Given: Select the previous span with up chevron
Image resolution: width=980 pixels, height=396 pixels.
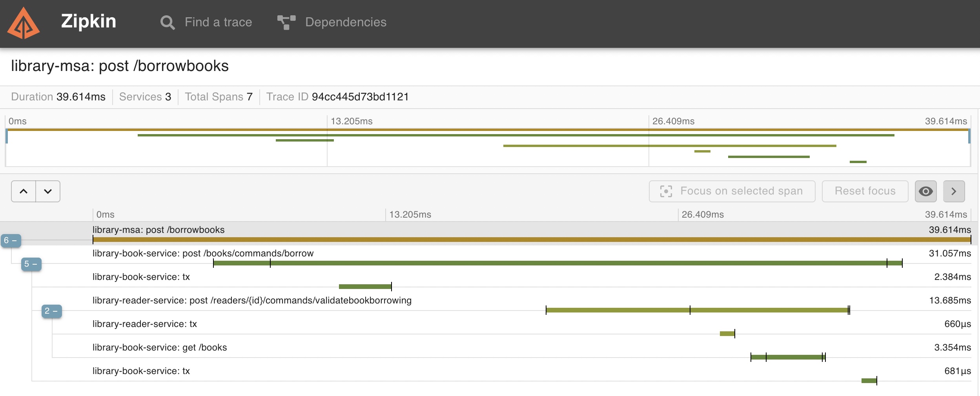Looking at the screenshot, I should 24,191.
